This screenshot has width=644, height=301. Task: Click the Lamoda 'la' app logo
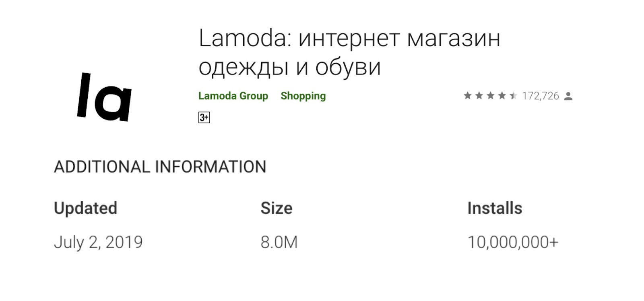[x=104, y=97]
